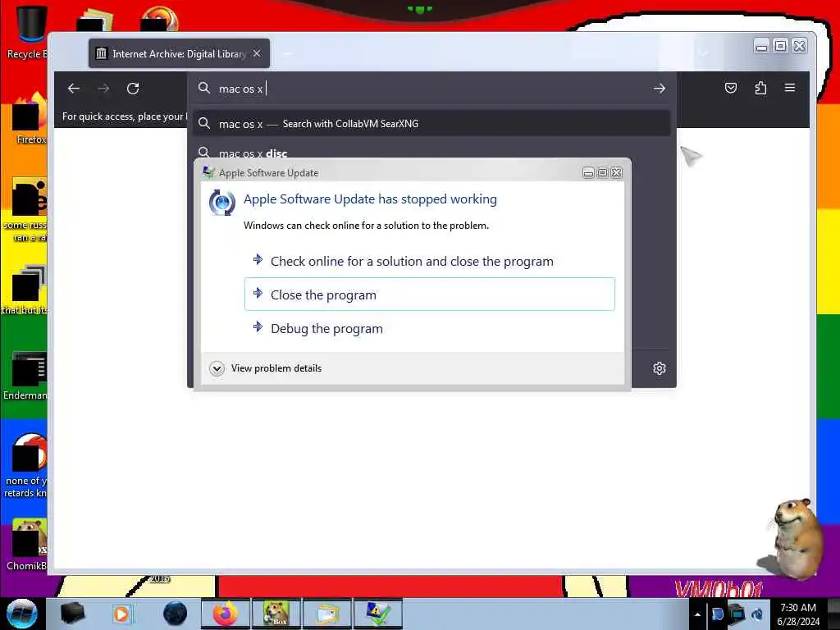This screenshot has height=630, width=840.
Task: Click 'Close the program' option
Action: coord(430,294)
